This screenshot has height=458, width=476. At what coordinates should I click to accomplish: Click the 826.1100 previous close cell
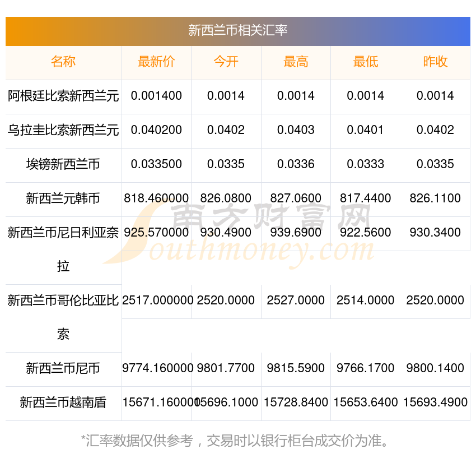[x=435, y=198]
